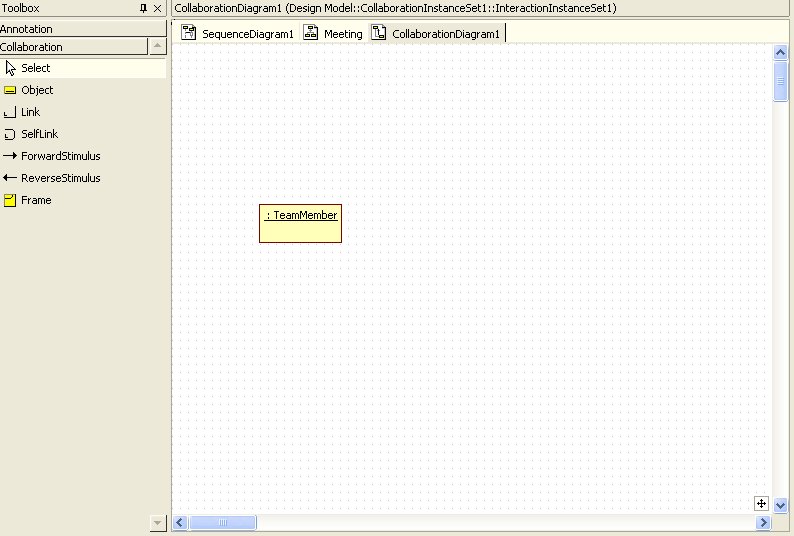Viewport: 794px width, 536px height.
Task: Click the vertical scrollbar up arrow
Action: (780, 52)
